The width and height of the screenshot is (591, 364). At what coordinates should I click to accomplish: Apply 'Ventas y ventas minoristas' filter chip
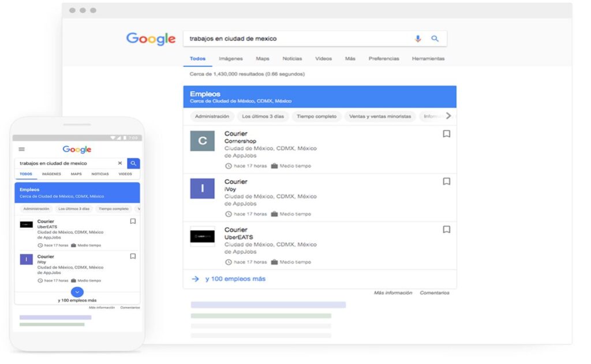click(x=380, y=117)
